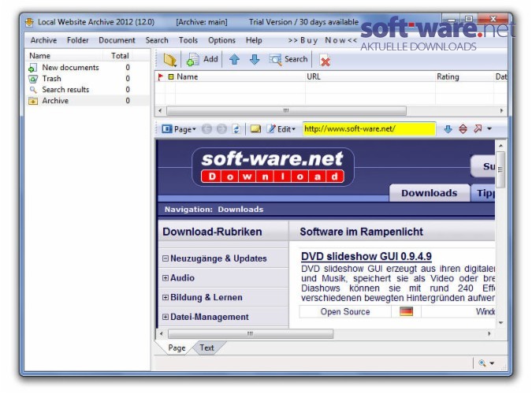Click the soft-ware.net Download logo
Screen dimensions: 532x394
(x=273, y=167)
